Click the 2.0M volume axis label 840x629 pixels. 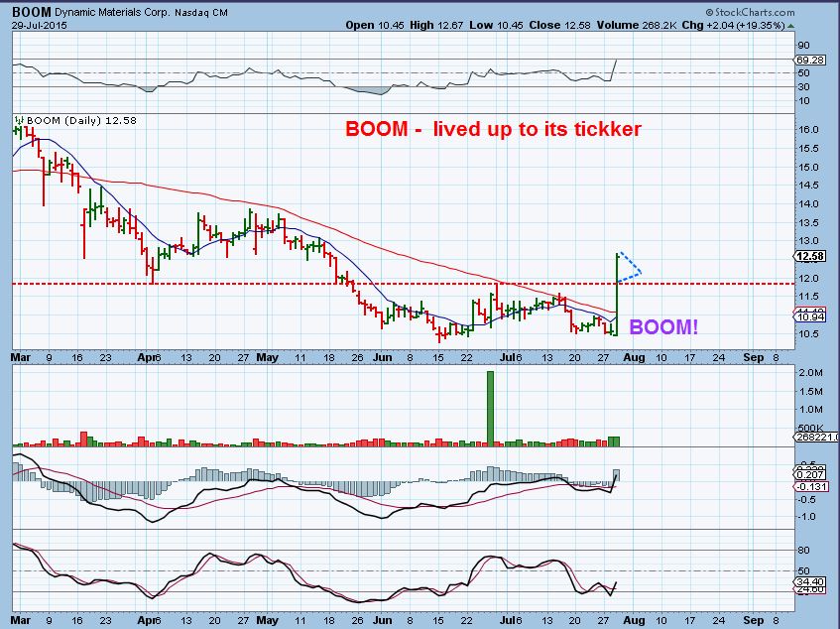point(810,373)
